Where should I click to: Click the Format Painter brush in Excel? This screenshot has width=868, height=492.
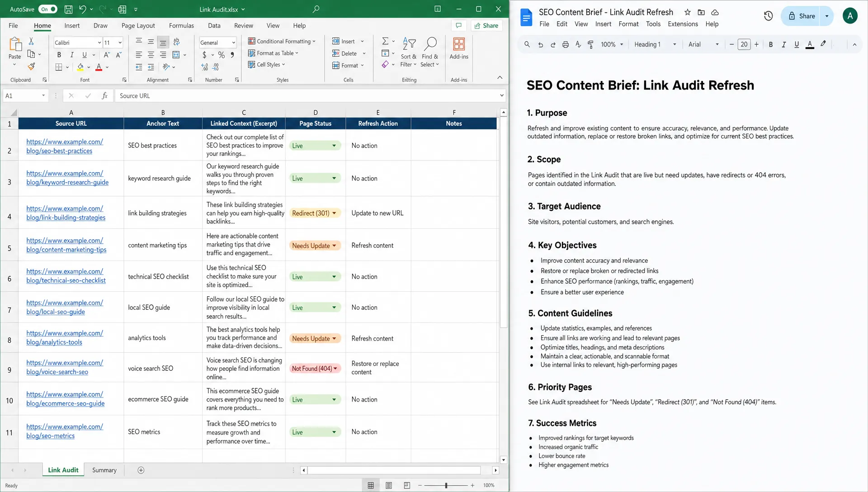point(31,66)
